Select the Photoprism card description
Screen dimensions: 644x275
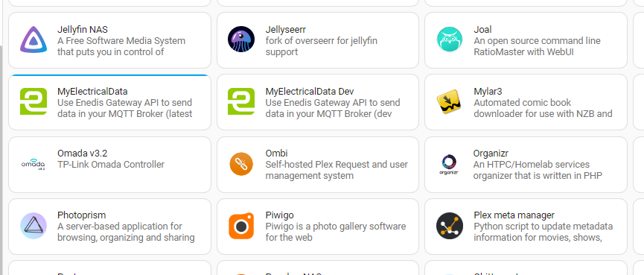(x=126, y=232)
